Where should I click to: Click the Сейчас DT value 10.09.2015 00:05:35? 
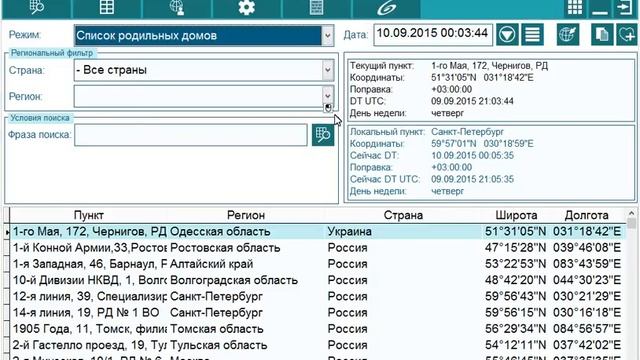tap(472, 156)
